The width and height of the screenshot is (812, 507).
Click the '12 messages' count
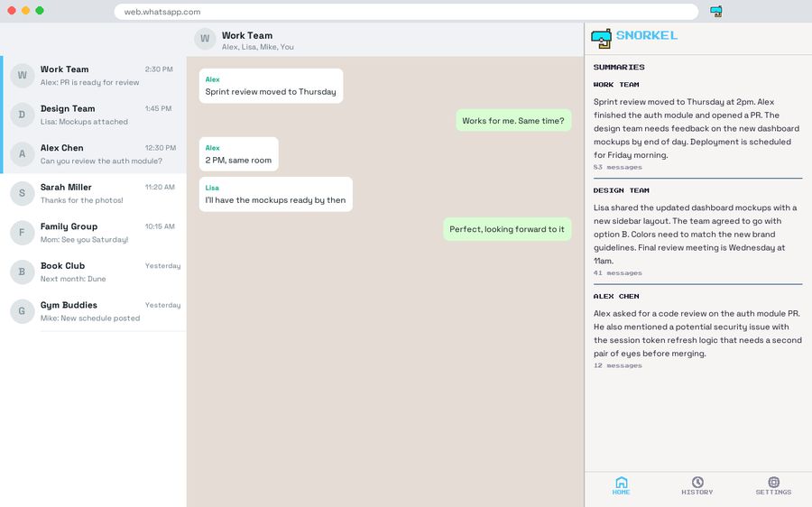[618, 365]
